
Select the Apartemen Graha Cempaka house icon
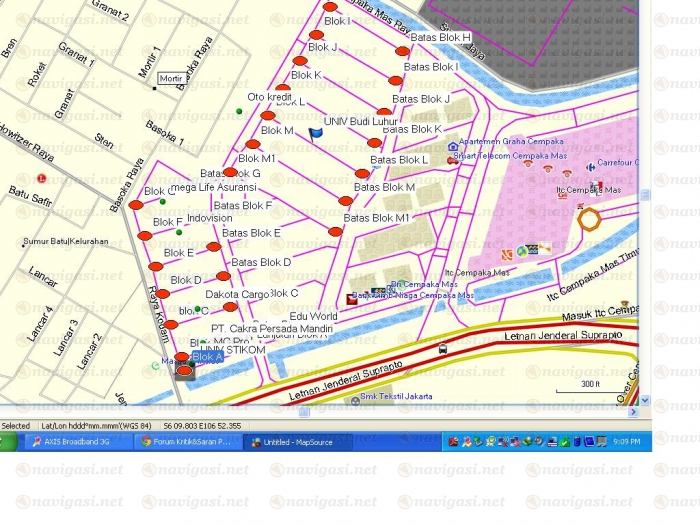[453, 145]
